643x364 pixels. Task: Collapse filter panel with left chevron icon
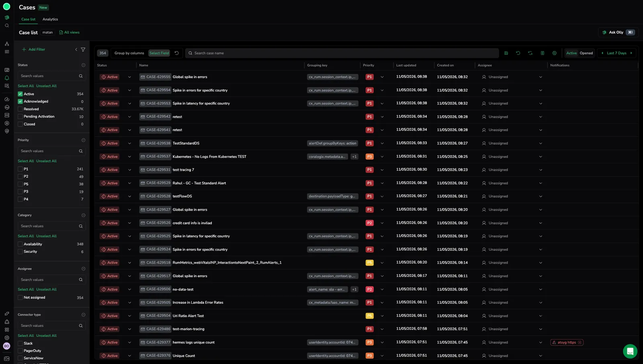(x=76, y=49)
